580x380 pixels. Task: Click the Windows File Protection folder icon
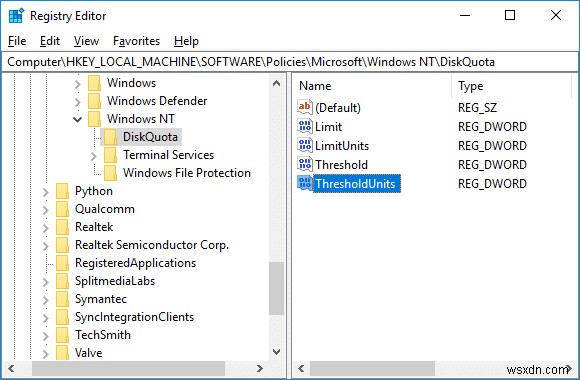pyautogui.click(x=111, y=173)
